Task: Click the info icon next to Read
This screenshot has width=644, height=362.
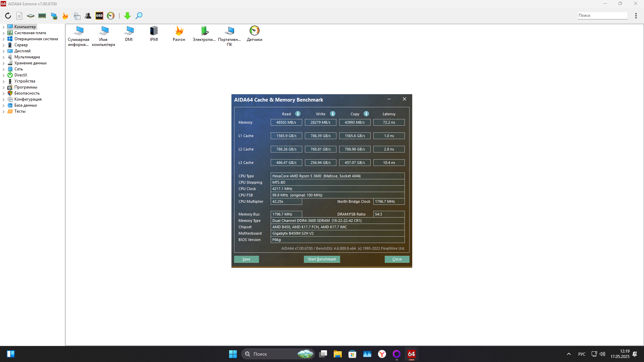Action: 298,114
